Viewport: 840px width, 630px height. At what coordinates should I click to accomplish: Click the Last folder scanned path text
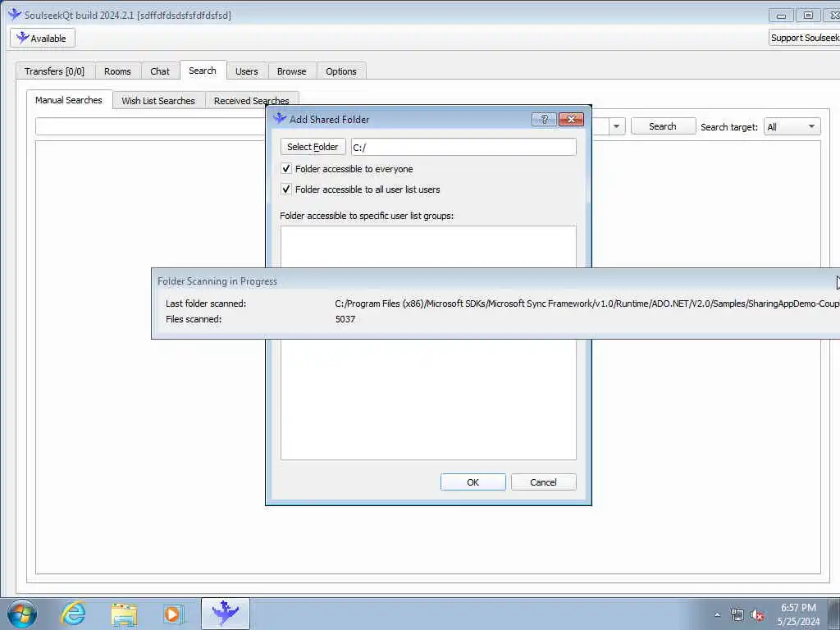pyautogui.click(x=587, y=304)
